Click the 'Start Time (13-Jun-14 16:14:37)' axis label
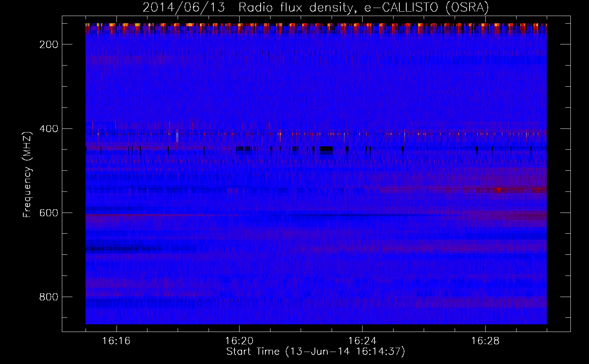 [316, 352]
